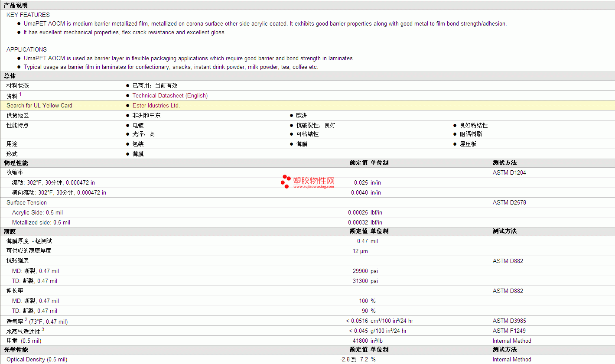Click the 用途 row label
This screenshot has height=364, width=615.
(x=12, y=144)
